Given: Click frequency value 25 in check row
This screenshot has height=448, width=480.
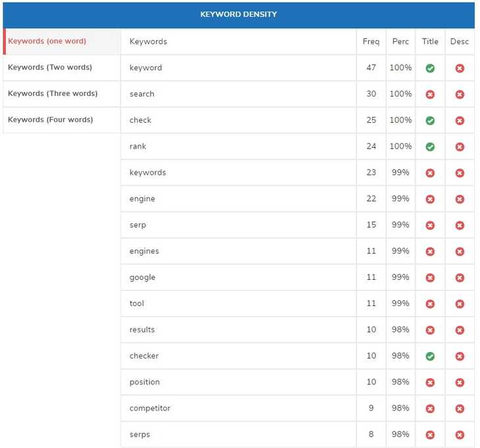Looking at the screenshot, I should coord(371,120).
